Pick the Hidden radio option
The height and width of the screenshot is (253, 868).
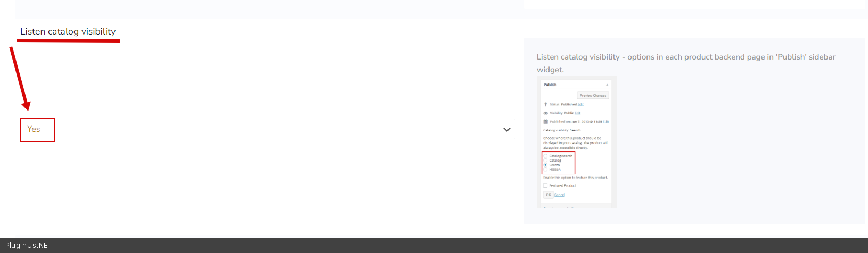pyautogui.click(x=545, y=170)
